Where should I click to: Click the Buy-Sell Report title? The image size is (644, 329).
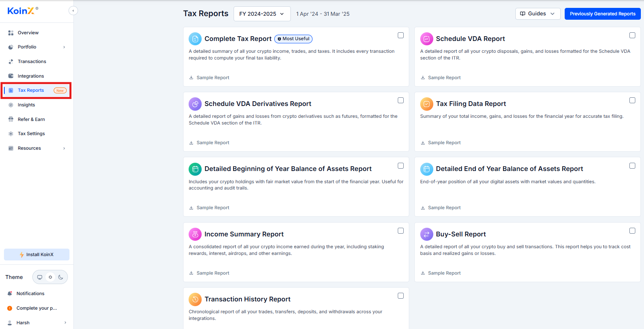click(x=461, y=234)
